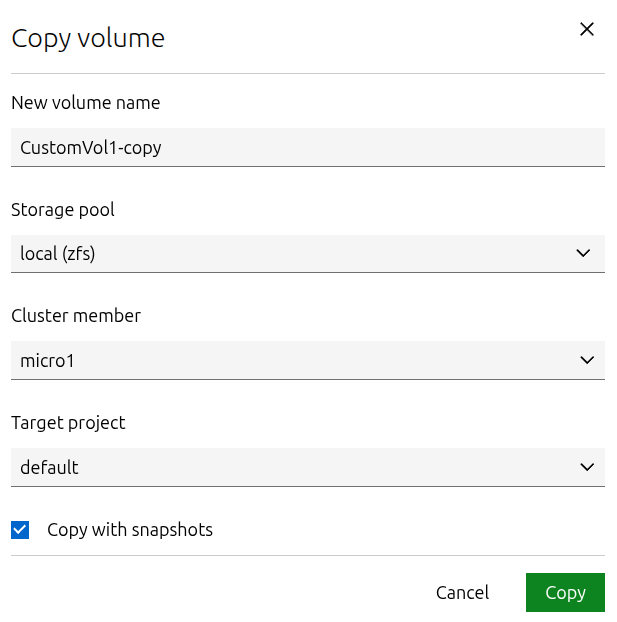Expand the Cluster member dropdown
Viewport: 617px width, 622px height.
tap(307, 361)
